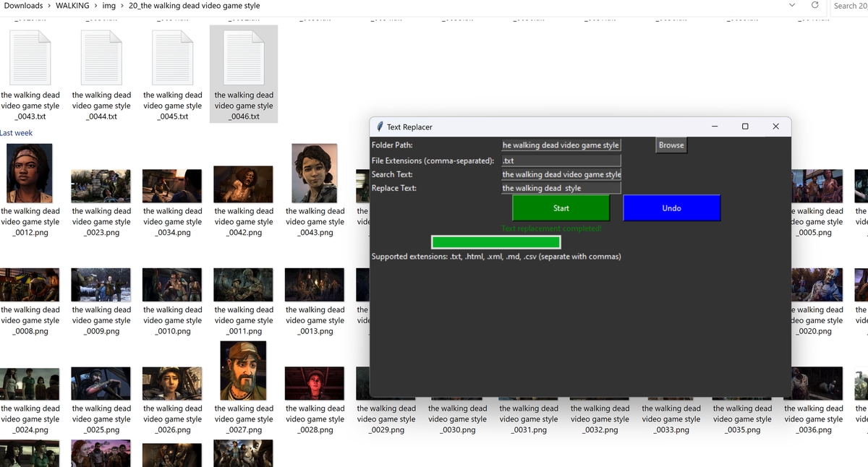Screen dimensions: 868x467
Task: Select the _0034.png thumbnail
Action: pyautogui.click(x=173, y=186)
